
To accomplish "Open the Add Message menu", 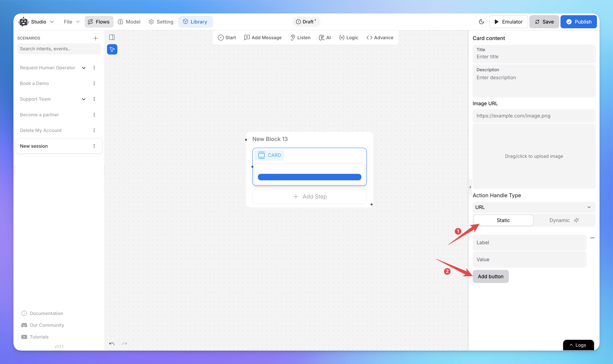I will pyautogui.click(x=263, y=38).
